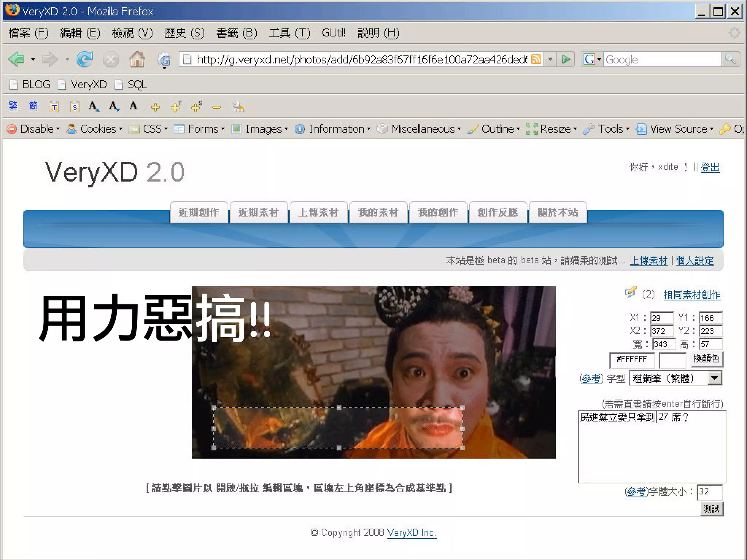The height and width of the screenshot is (560, 747).
Task: Click the caption text area
Action: (652, 446)
